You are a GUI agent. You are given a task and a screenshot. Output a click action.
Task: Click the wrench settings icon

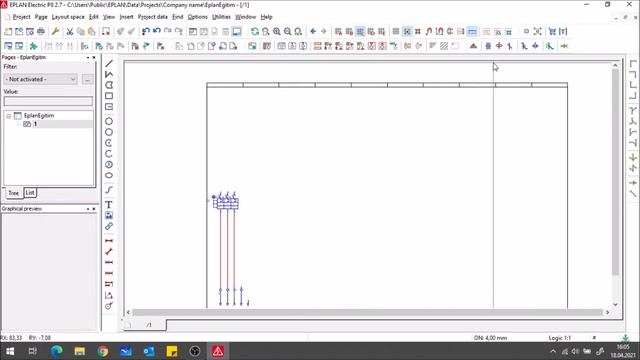click(56, 31)
